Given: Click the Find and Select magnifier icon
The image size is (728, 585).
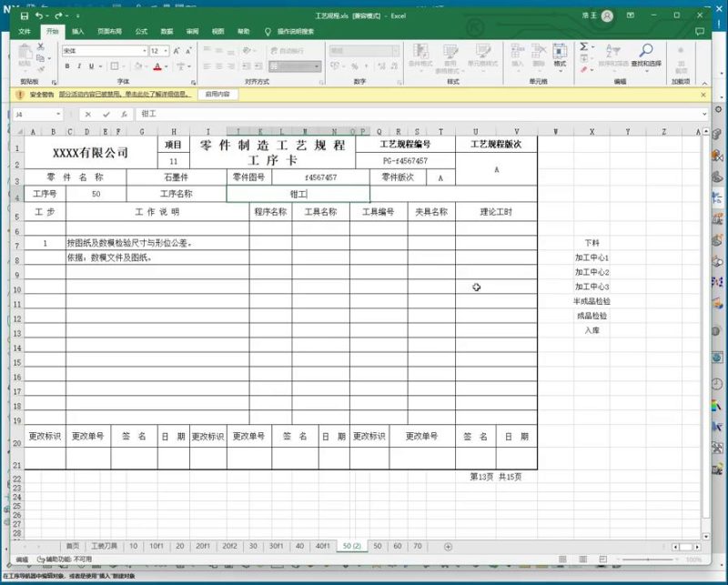Looking at the screenshot, I should 645,52.
